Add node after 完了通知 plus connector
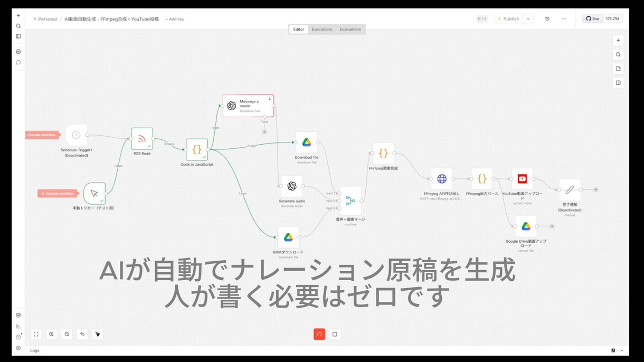 click(596, 189)
